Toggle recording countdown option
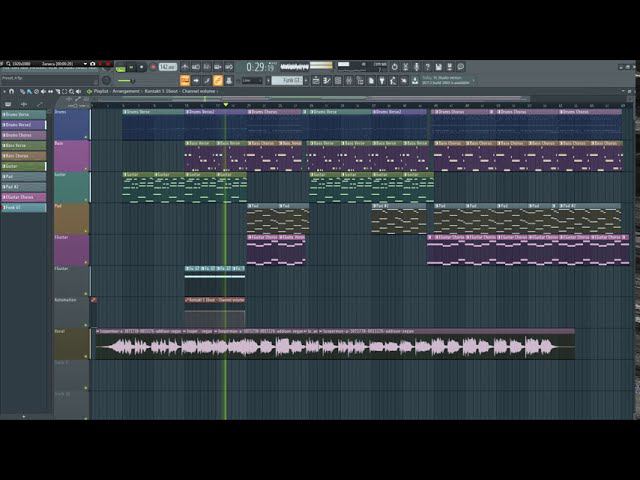 pos(207,67)
